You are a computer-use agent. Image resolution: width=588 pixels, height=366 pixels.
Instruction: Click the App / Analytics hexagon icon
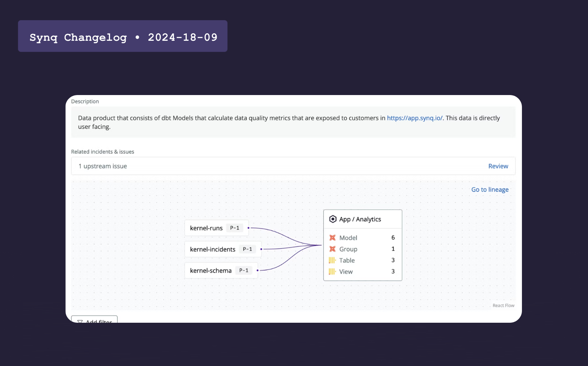333,219
